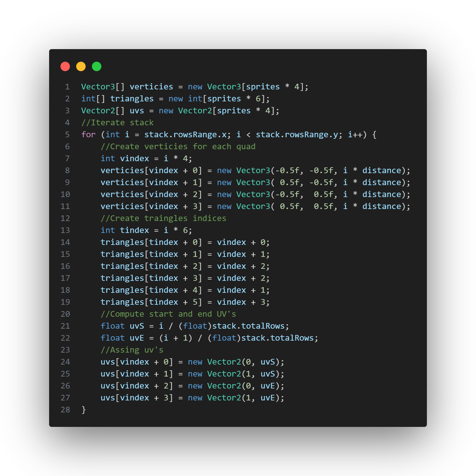
Task: Click line number 20 in the gutter
Action: (65, 314)
